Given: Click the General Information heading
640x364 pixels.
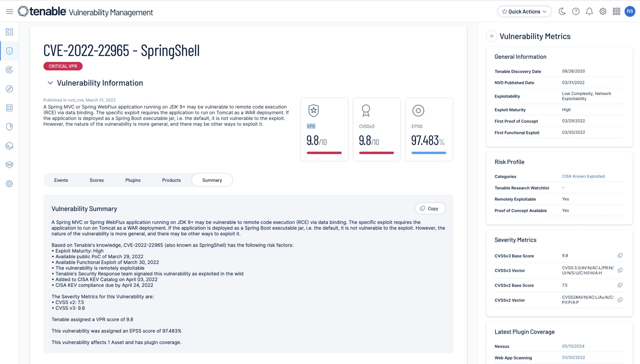Looking at the screenshot, I should click(x=520, y=57).
